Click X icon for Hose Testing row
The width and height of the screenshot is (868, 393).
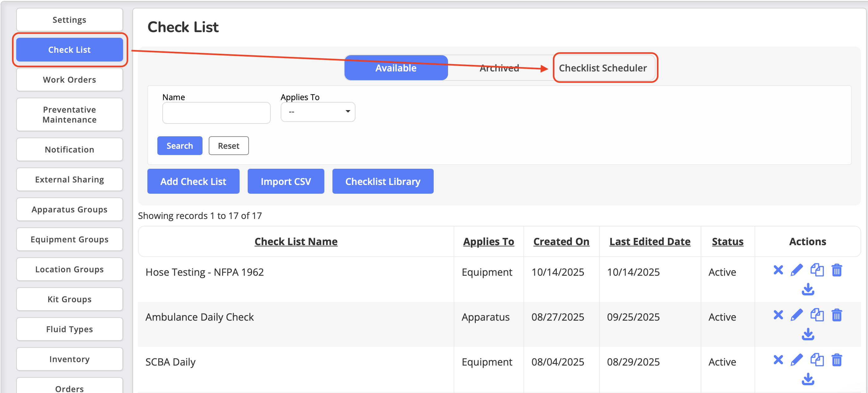coord(778,270)
